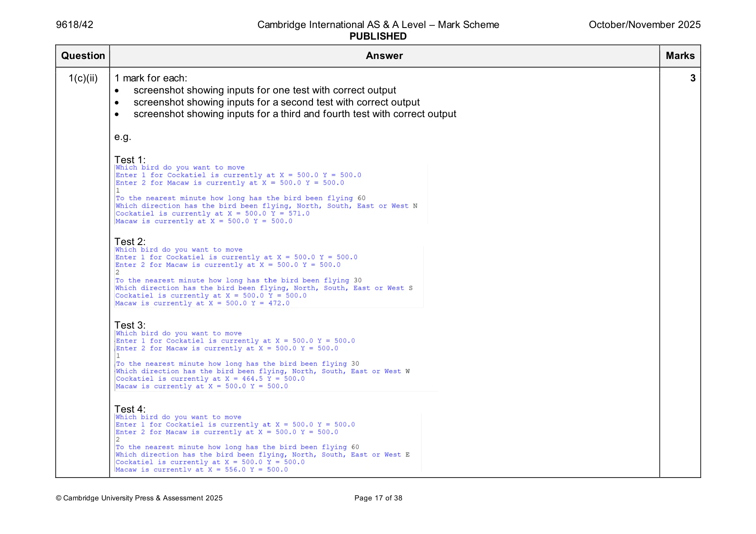756x534 pixels.
Task: Click the Marks column header
Action: pos(680,56)
